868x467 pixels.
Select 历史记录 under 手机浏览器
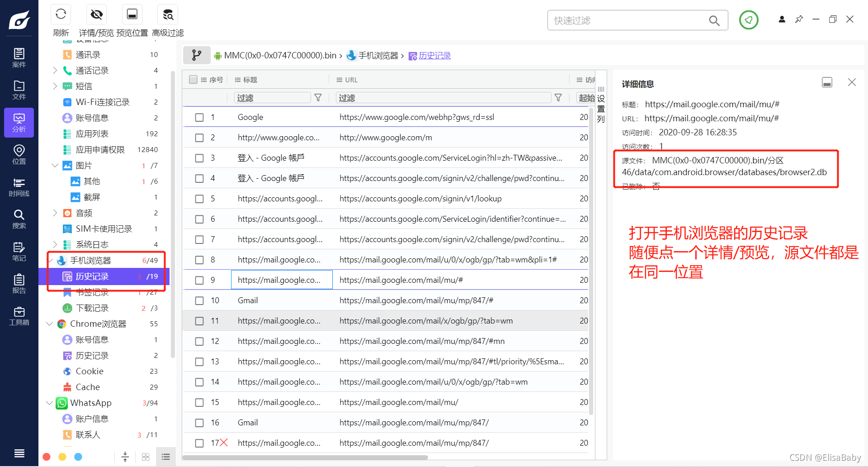[x=104, y=276]
